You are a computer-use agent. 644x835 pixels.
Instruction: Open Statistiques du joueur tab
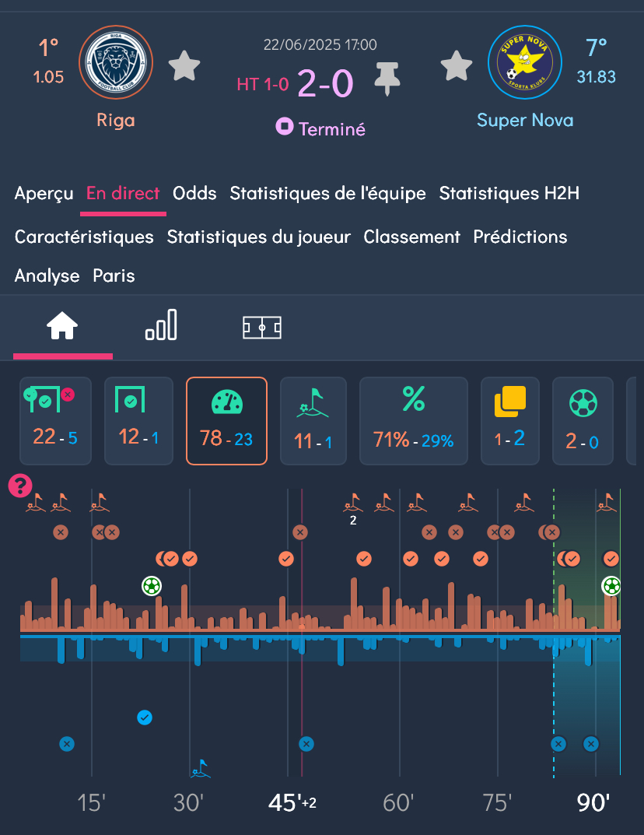tap(259, 237)
